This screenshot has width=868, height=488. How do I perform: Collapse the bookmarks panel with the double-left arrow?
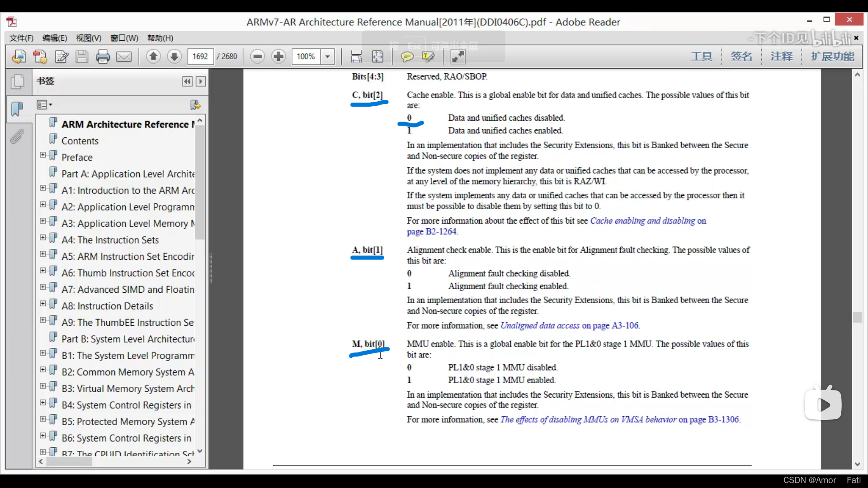pos(187,81)
